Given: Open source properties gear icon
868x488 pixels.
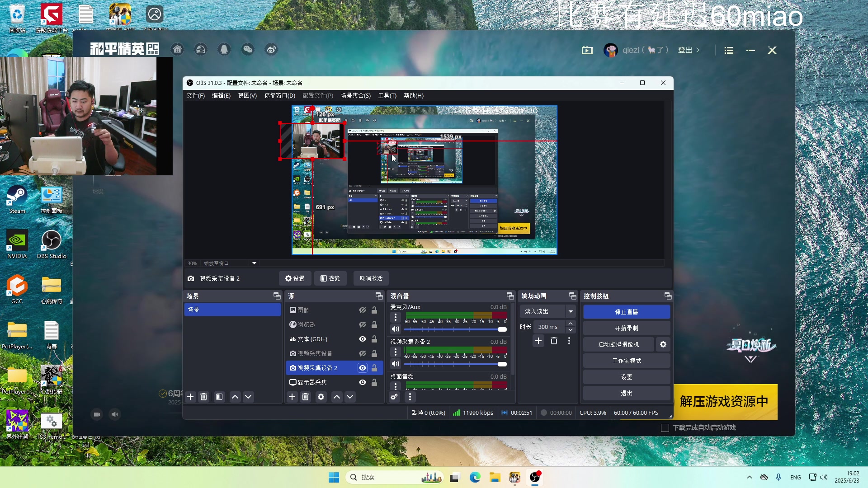Looking at the screenshot, I should click(x=321, y=397).
